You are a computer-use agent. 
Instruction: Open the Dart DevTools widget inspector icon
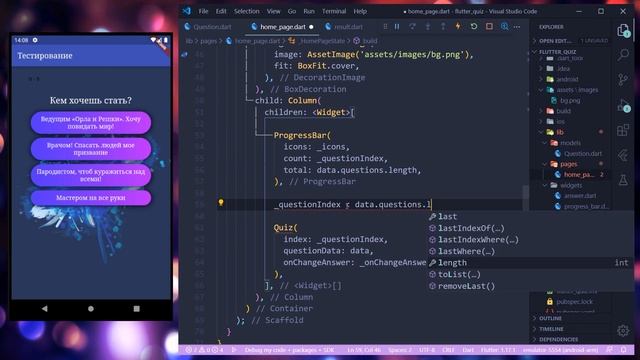tap(504, 27)
